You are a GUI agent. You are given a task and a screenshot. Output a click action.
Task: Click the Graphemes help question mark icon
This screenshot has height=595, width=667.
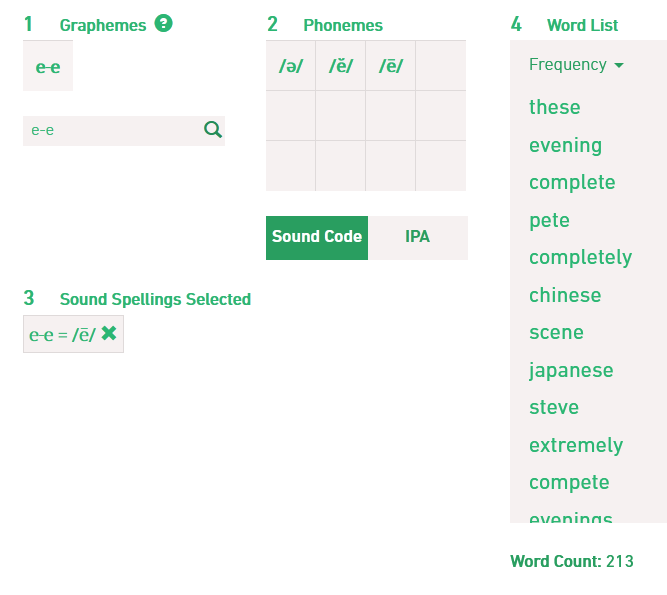tap(163, 23)
